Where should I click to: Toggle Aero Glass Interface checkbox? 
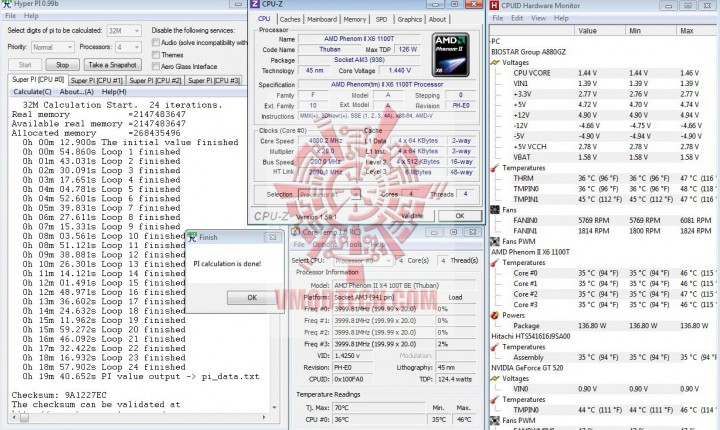point(156,66)
